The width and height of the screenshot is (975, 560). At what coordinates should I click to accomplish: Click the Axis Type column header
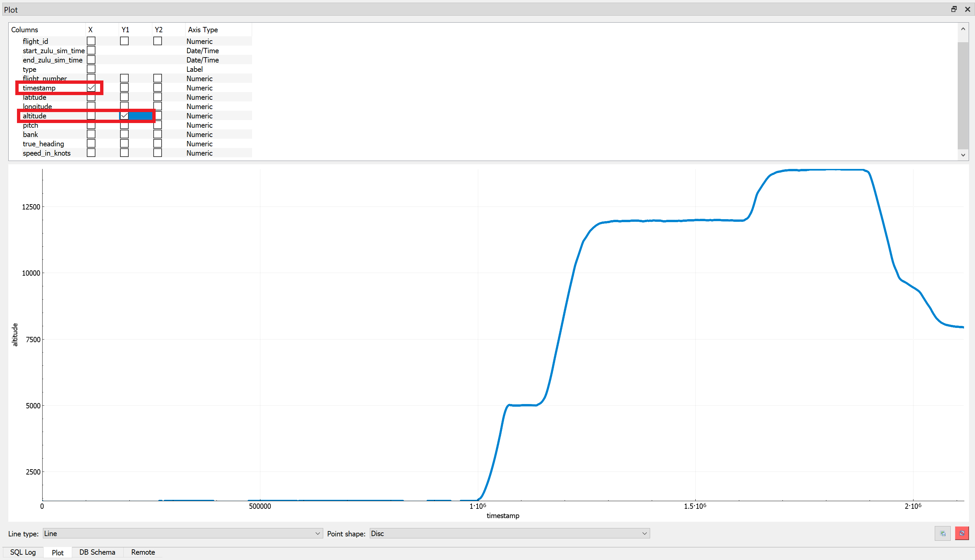[x=203, y=30]
